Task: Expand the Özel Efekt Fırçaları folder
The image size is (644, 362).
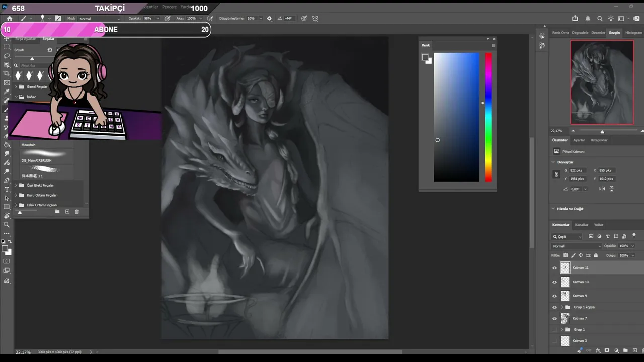Action: [16, 185]
